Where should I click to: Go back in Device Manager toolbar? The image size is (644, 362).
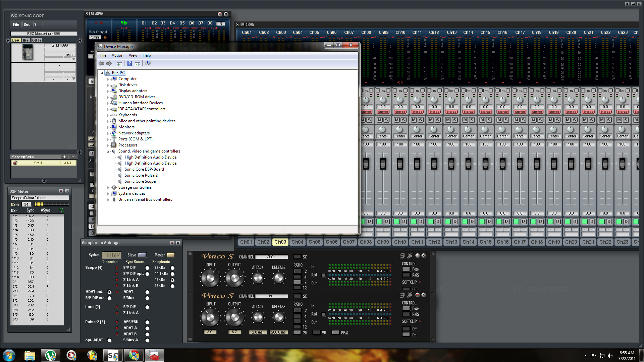click(x=101, y=63)
